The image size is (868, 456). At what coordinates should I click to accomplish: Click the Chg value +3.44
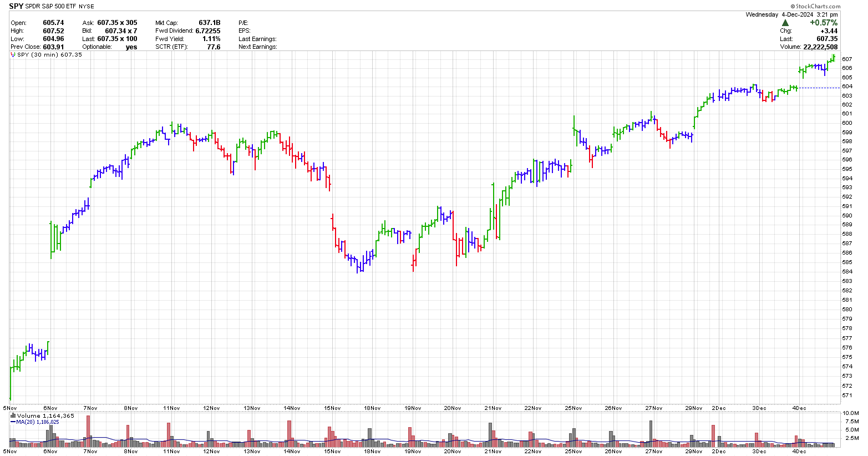829,31
